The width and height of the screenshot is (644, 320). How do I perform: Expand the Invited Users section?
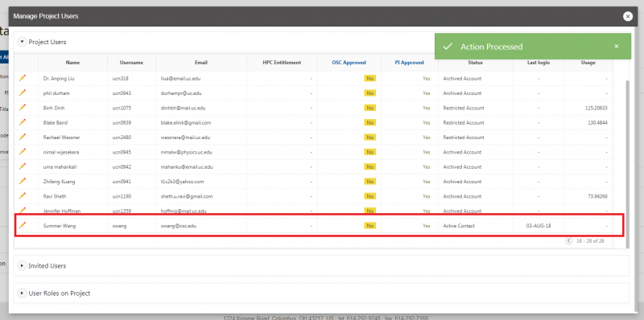[23, 266]
